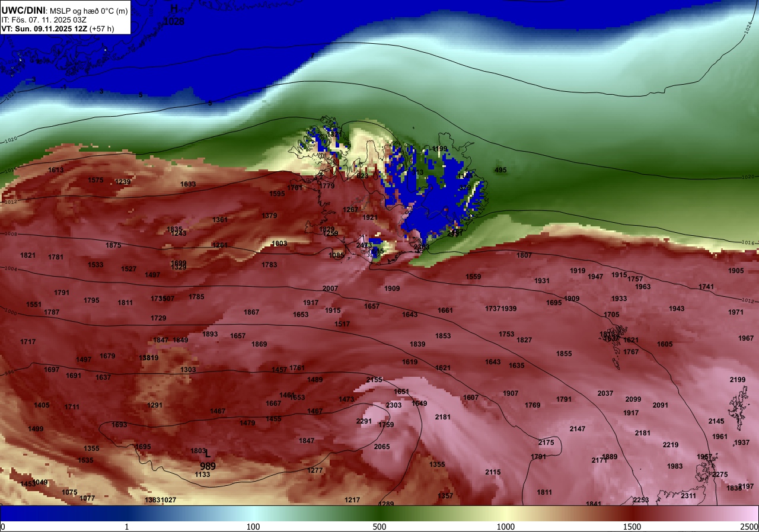Click the 2037 height value
Viewport: 759px width, 532px height.
point(605,393)
